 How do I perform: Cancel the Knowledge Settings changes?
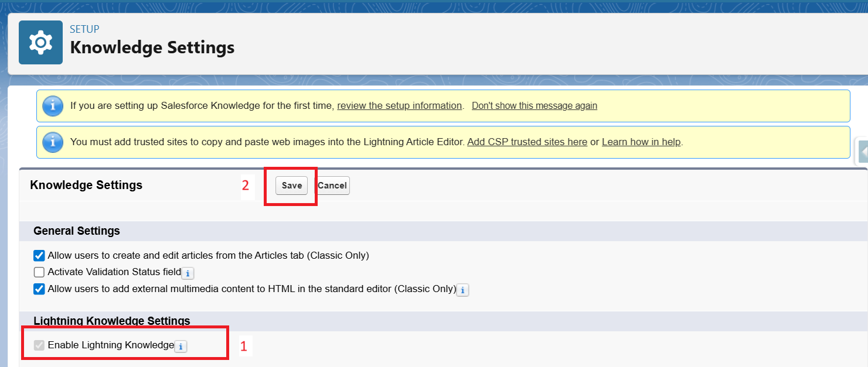332,186
